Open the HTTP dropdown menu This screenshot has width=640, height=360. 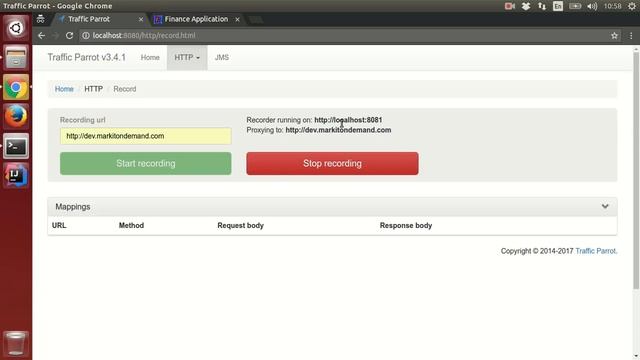(187, 58)
